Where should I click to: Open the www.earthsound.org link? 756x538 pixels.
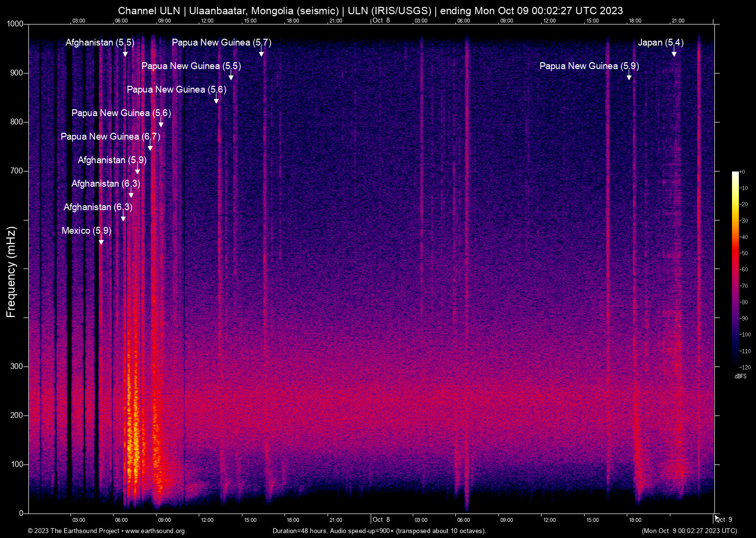tap(157, 531)
